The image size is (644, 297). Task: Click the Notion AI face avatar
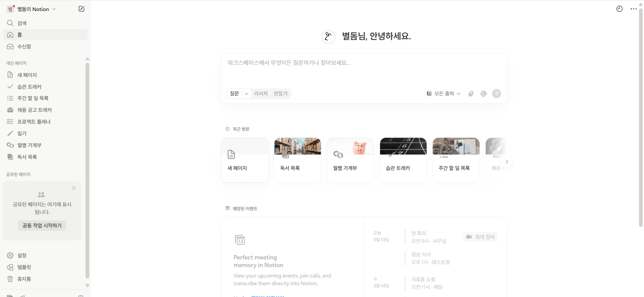328,37
